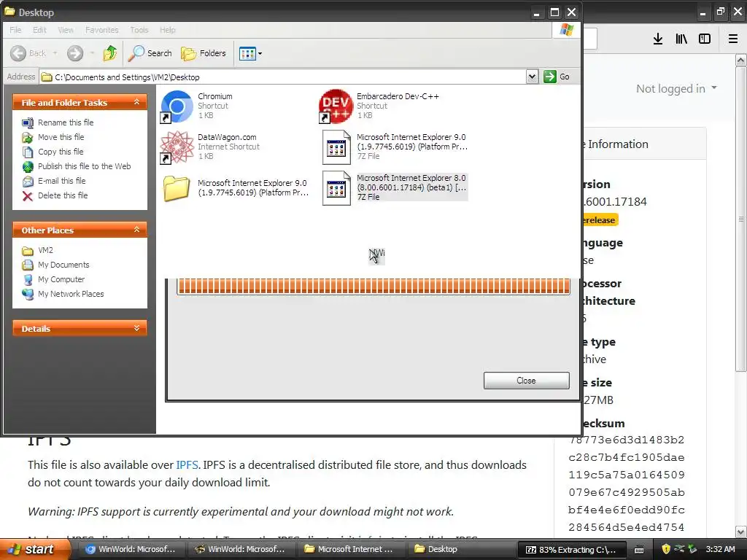Click Copy this file
747x560 pixels.
click(x=61, y=152)
